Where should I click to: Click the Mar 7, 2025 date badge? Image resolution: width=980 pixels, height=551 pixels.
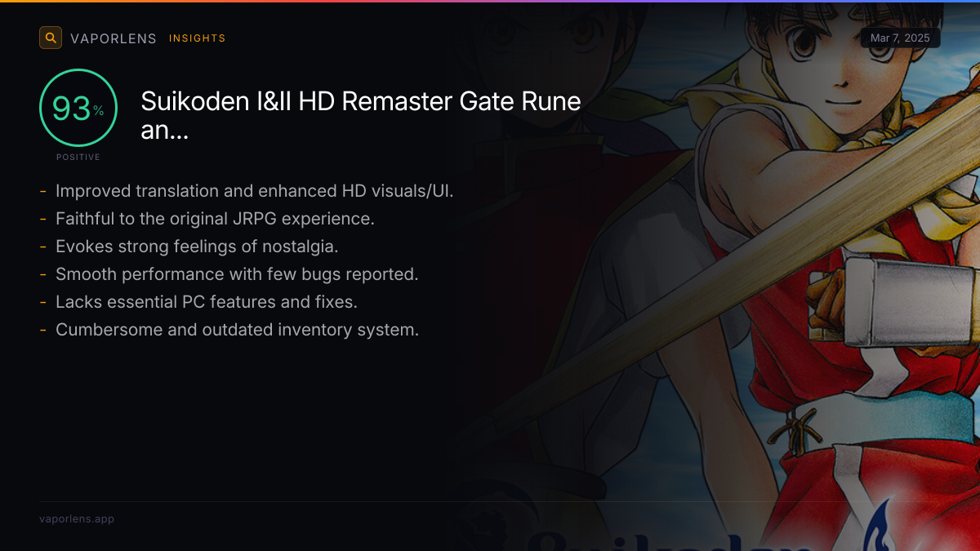pos(900,38)
